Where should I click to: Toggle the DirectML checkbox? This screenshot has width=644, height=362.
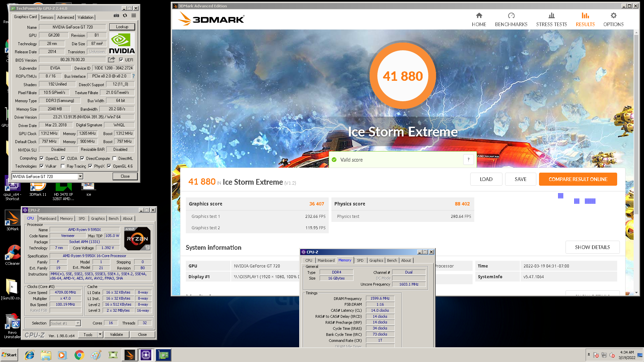(x=115, y=159)
